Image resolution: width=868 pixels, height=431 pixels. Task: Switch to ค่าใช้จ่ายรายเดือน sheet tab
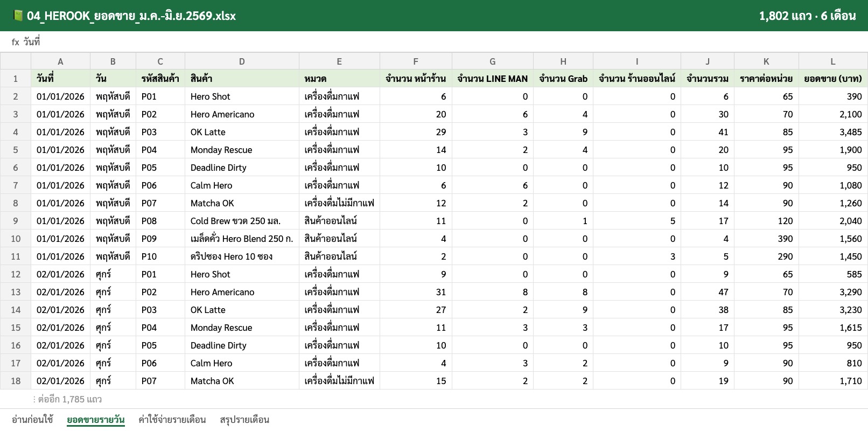[172, 420]
